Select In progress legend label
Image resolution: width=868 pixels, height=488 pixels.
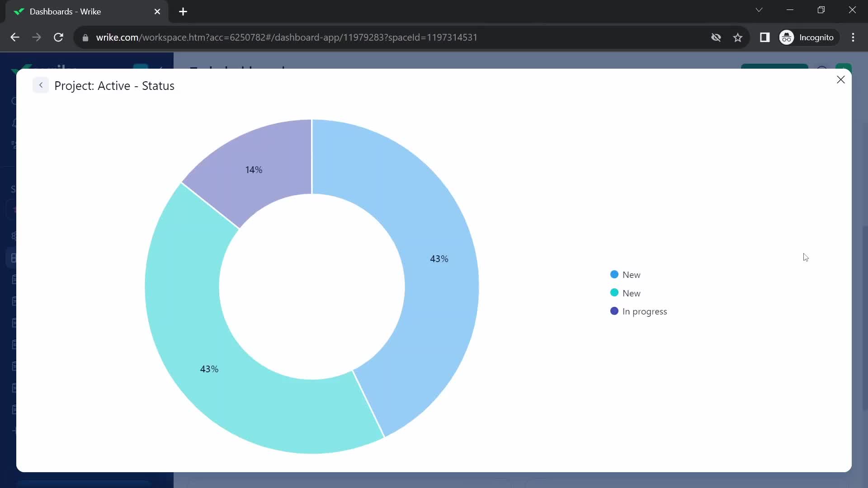644,311
